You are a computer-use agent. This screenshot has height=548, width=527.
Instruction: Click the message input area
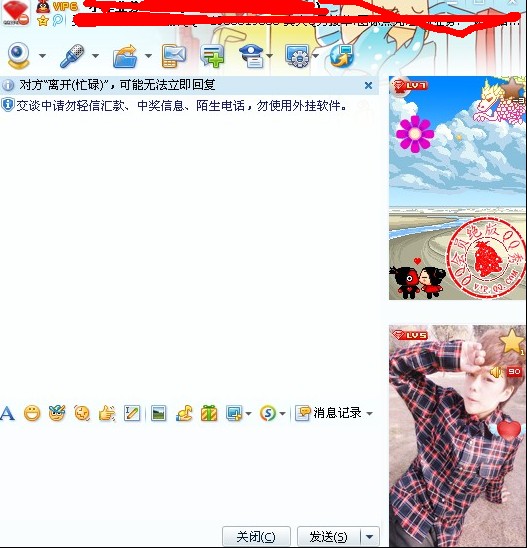click(x=189, y=474)
